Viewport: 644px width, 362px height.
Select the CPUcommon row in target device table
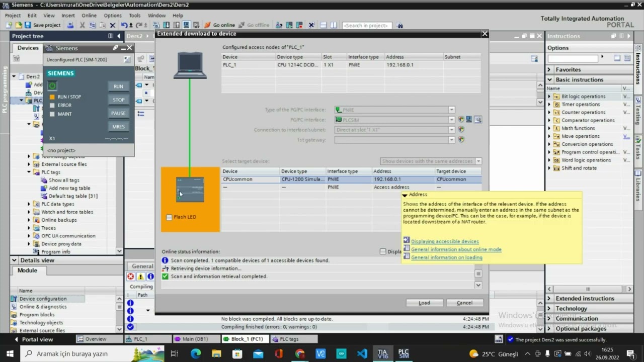click(x=351, y=179)
